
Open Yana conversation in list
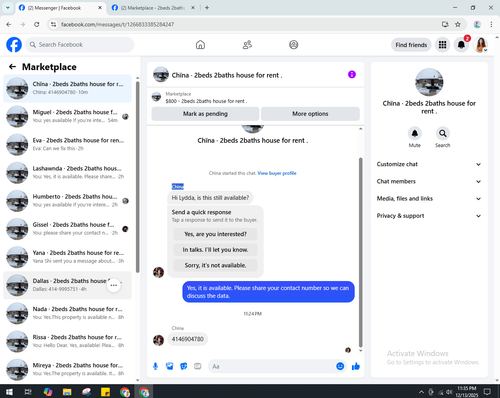tap(68, 257)
